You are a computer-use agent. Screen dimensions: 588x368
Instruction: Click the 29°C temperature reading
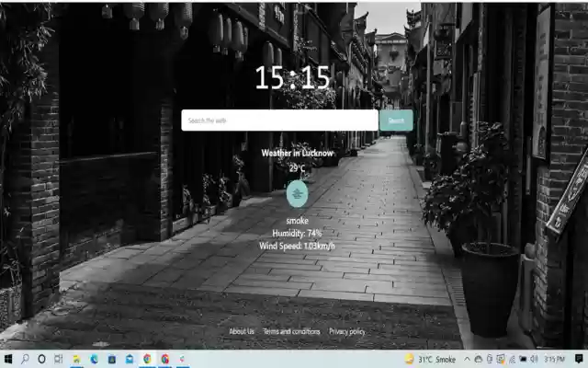tap(297, 167)
